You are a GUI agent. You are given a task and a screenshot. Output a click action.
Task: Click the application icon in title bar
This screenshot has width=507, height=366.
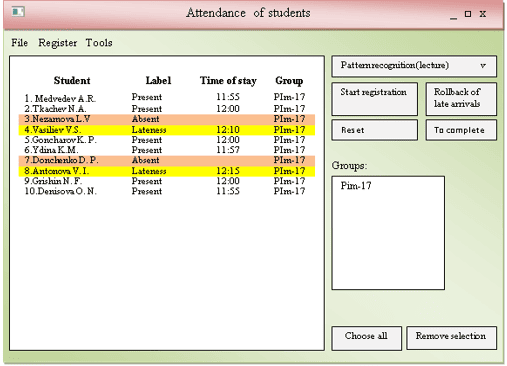(18, 12)
